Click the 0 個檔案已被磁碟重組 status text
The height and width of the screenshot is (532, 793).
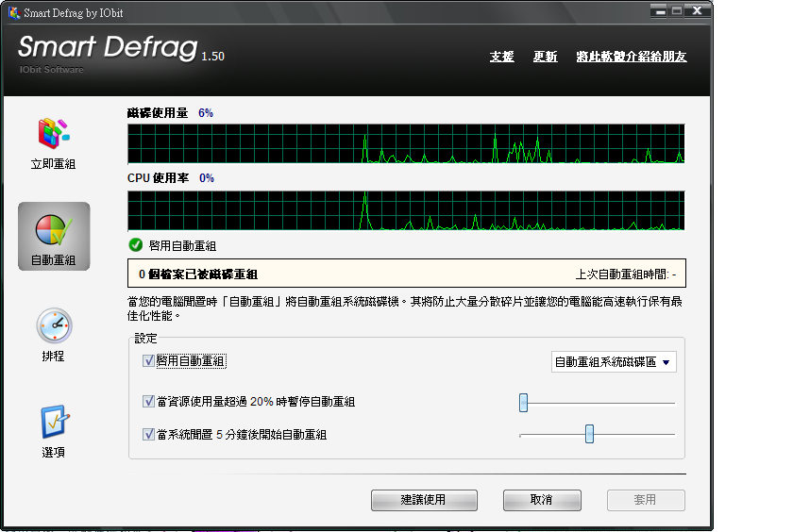(x=198, y=274)
